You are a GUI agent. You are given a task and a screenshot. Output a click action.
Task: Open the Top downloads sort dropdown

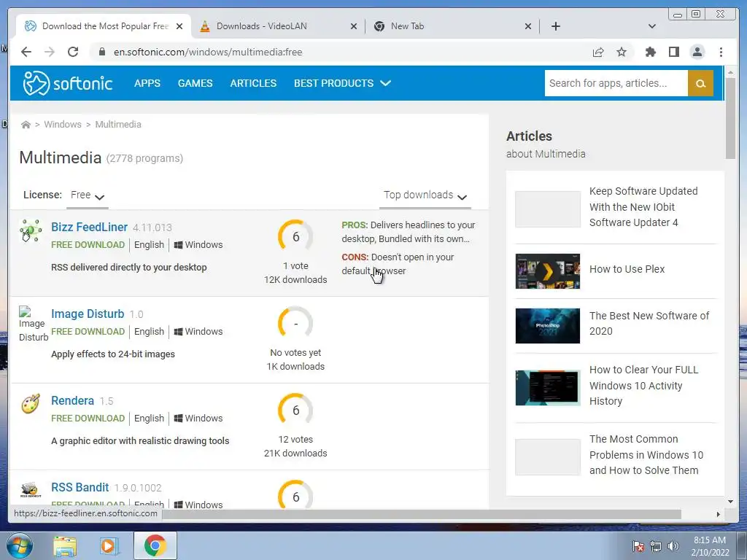(425, 195)
